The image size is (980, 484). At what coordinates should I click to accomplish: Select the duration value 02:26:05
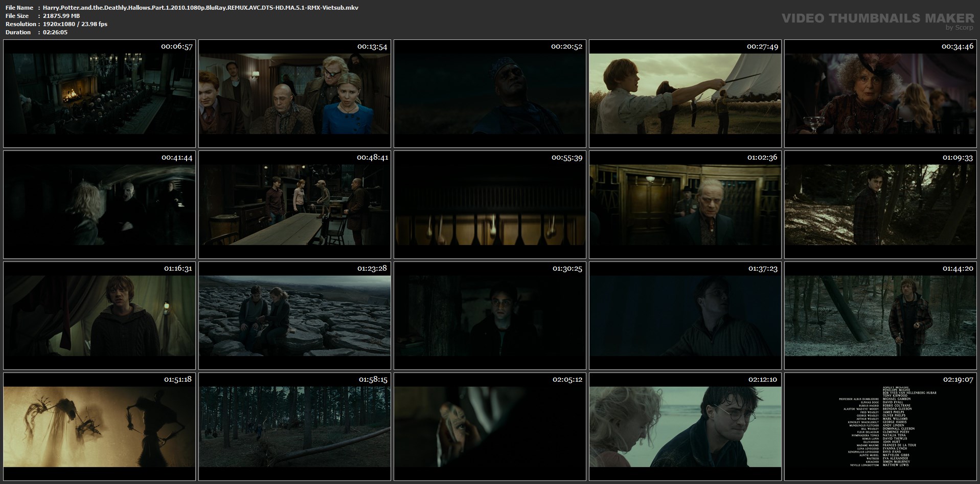point(55,32)
